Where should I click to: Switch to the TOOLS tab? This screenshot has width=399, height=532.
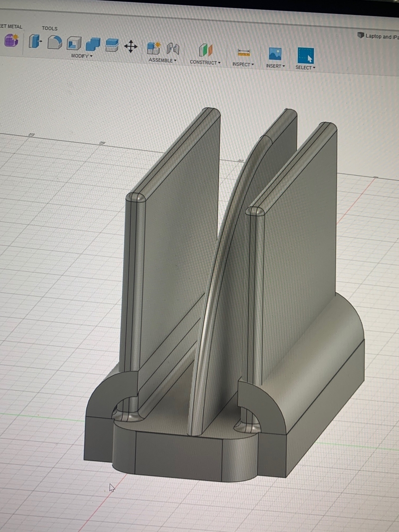click(49, 28)
